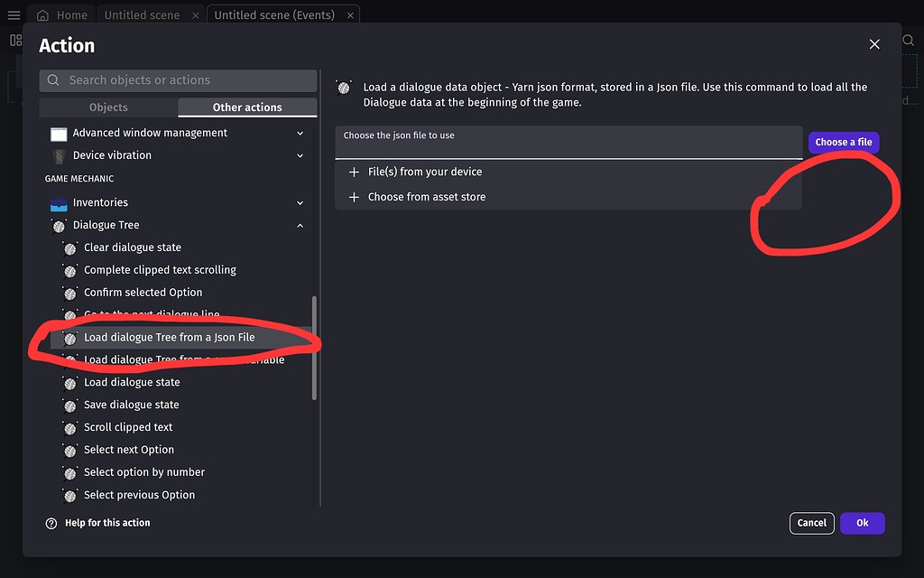Click inside the Search objects or actions field
This screenshot has height=578, width=924.
point(177,80)
